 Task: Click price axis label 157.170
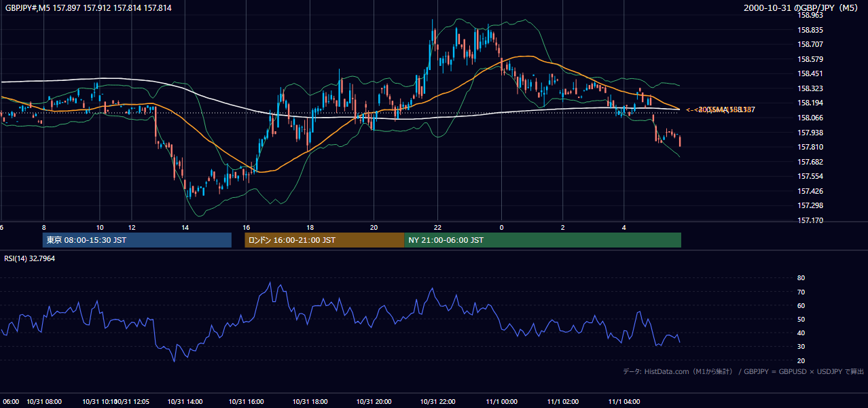[810, 220]
